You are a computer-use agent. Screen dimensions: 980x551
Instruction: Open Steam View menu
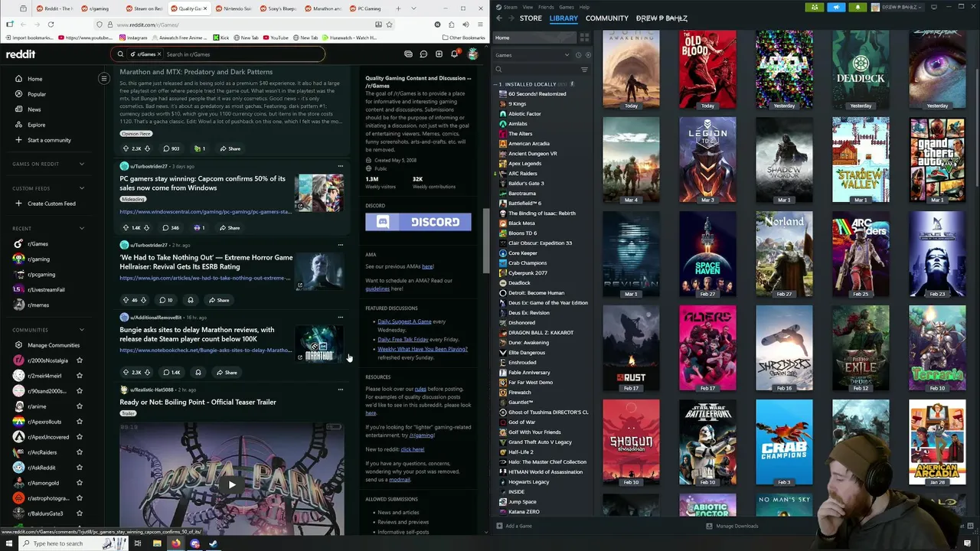coord(528,7)
